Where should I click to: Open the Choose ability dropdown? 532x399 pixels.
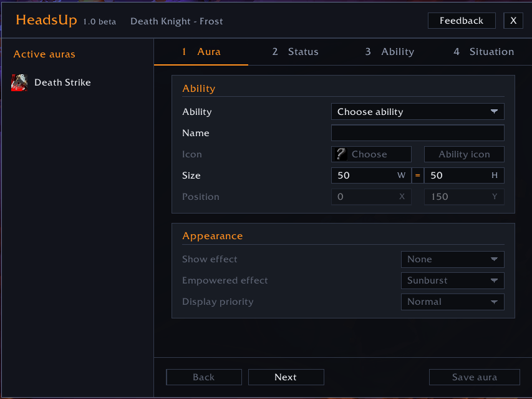pyautogui.click(x=418, y=112)
